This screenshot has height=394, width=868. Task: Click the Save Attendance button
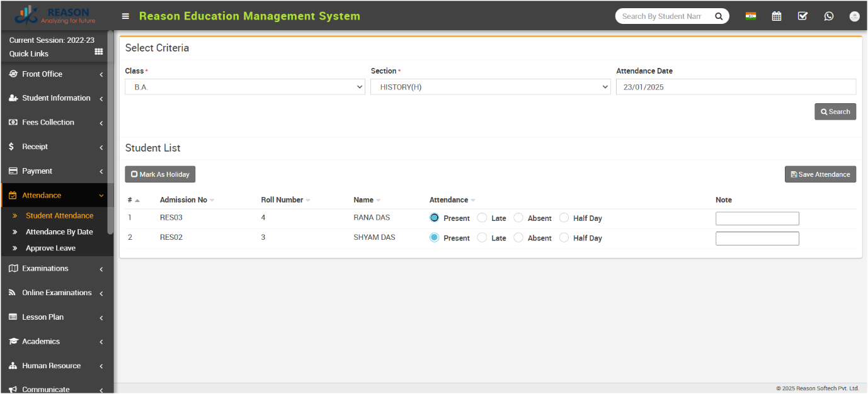(x=820, y=174)
